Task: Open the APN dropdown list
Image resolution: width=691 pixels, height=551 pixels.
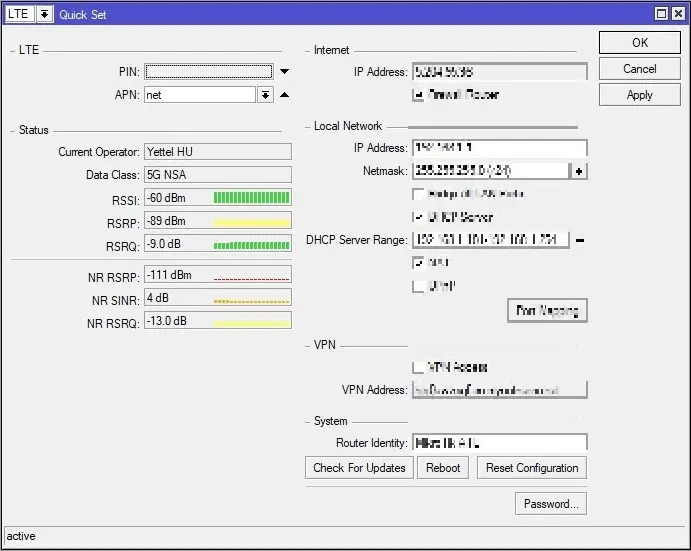Action: coord(265,95)
